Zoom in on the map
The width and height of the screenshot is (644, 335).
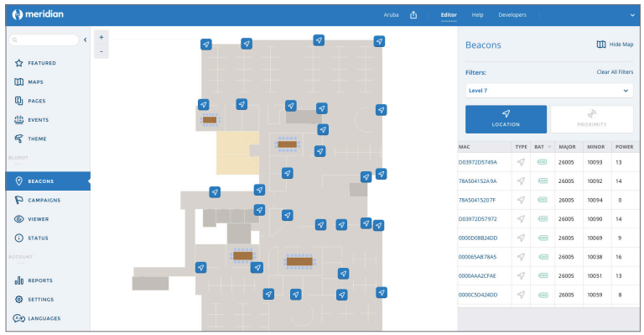pos(101,37)
